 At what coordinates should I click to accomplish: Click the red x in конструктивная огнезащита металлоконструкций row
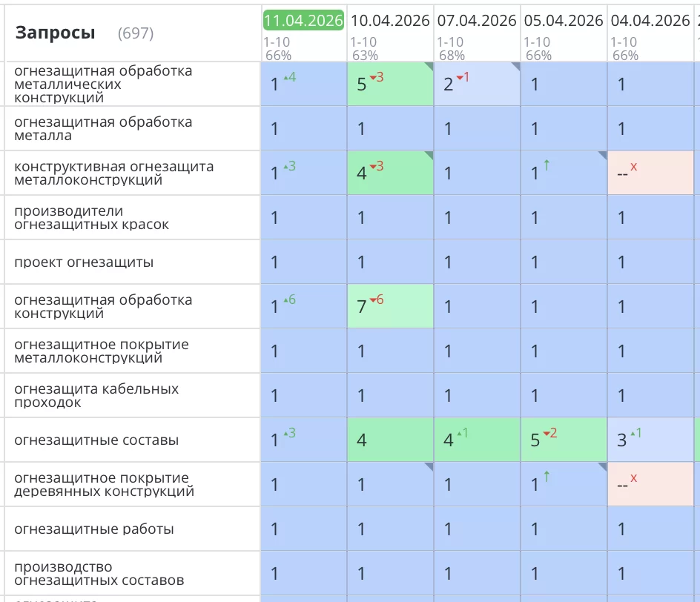click(633, 167)
